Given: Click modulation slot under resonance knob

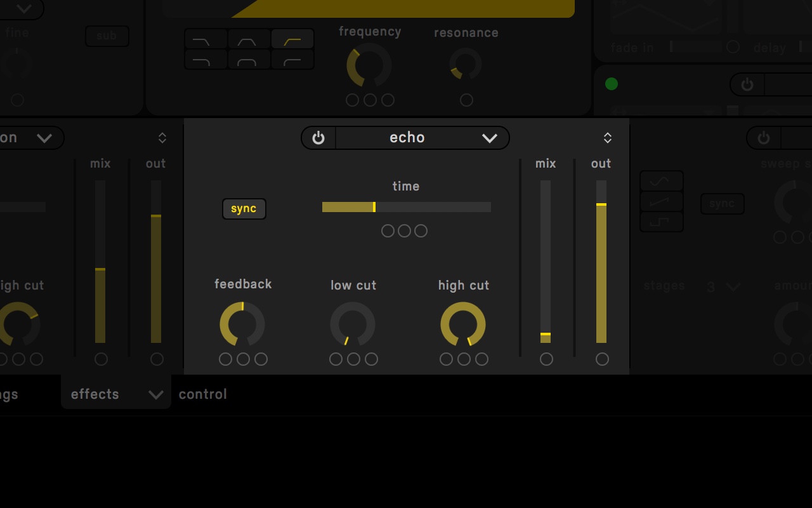Looking at the screenshot, I should coord(466,100).
